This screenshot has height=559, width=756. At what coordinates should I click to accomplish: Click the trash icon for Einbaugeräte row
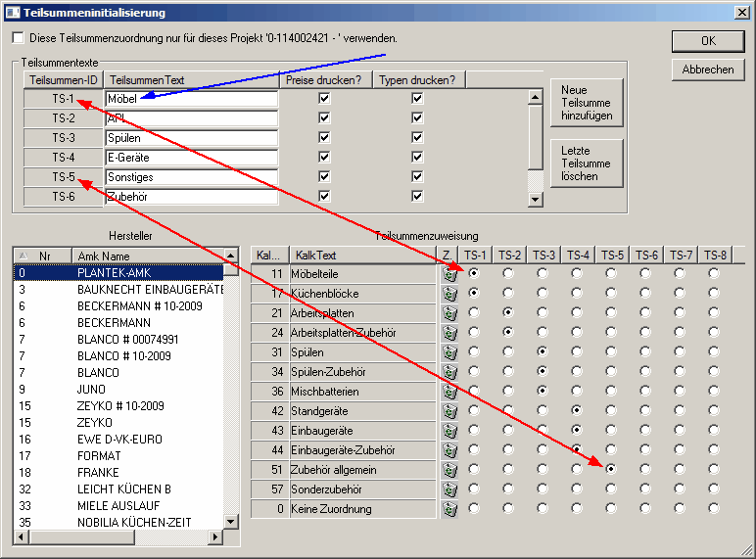tap(450, 431)
